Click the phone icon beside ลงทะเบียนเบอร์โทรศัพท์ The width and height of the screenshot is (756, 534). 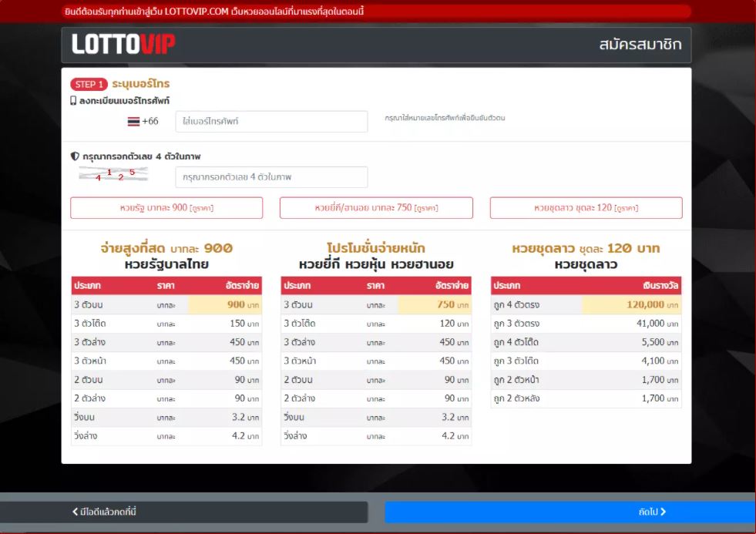[x=73, y=101]
